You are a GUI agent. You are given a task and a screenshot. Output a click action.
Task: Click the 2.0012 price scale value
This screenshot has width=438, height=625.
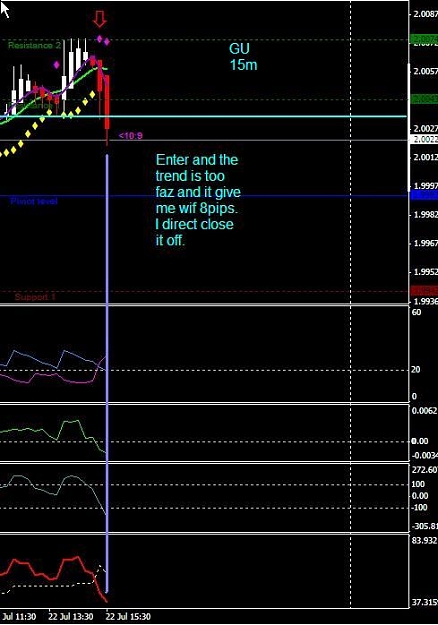(x=426, y=157)
